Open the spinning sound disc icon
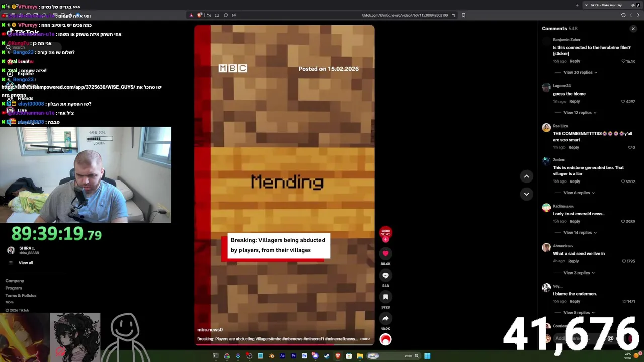Viewport: 644px width, 362px height. tap(385, 339)
